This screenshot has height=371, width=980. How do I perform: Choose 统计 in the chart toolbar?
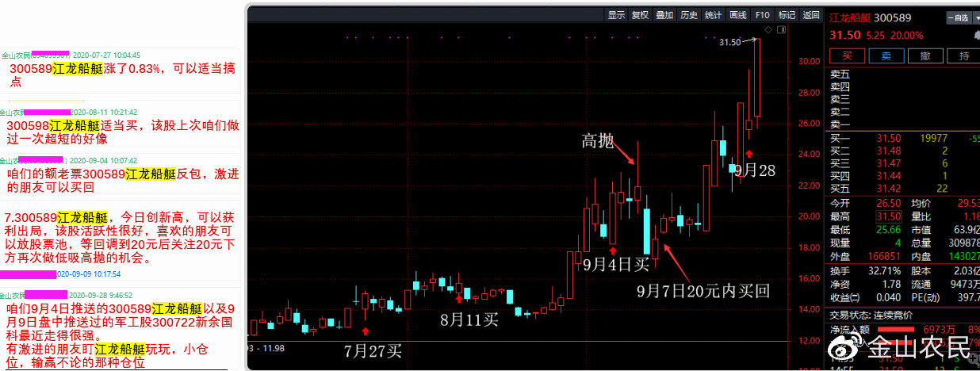coord(714,14)
